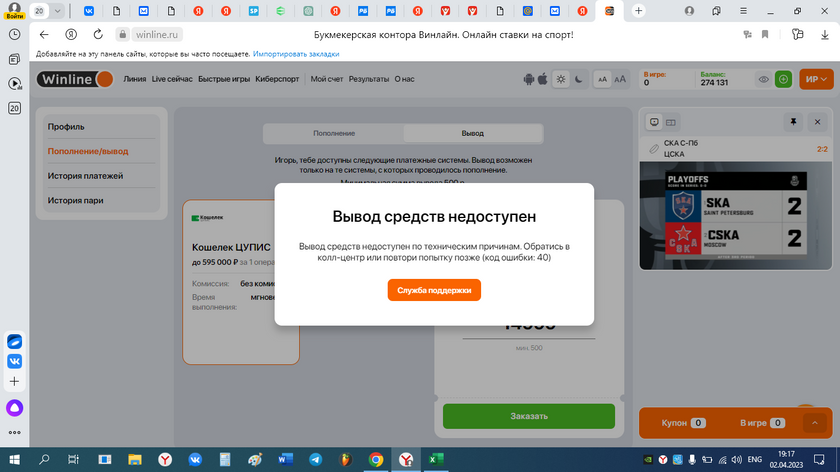Select the large font size AA option

coord(620,79)
